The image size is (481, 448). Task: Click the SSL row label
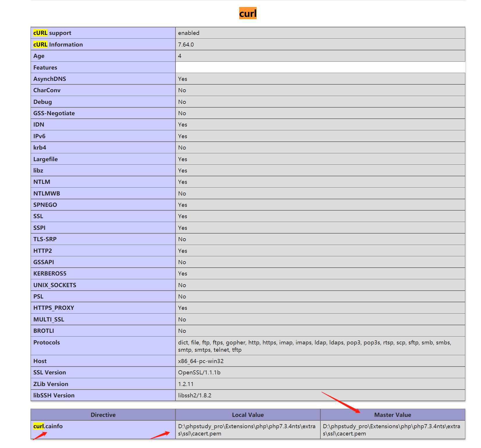[38, 216]
